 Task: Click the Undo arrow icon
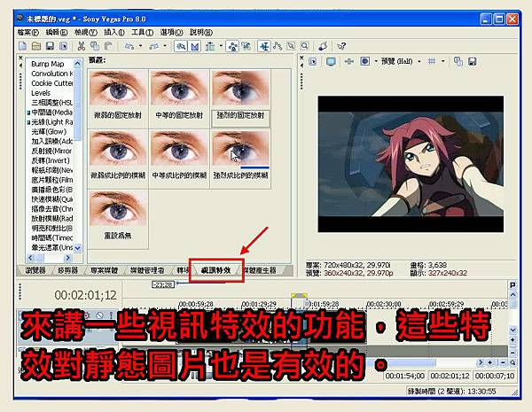point(129,46)
